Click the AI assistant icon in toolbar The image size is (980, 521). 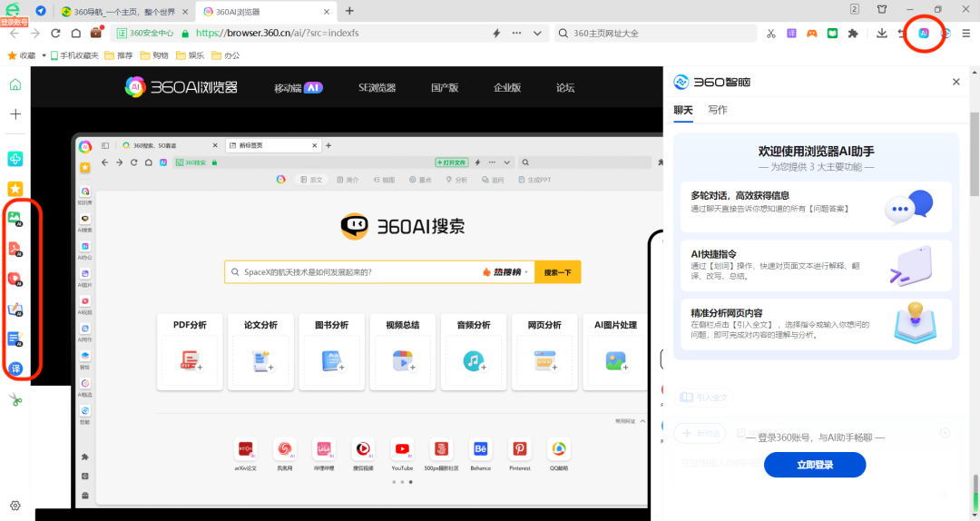(924, 33)
